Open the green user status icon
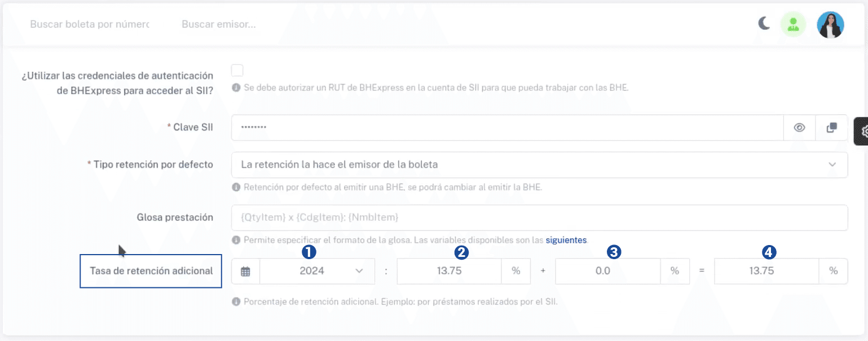This screenshot has width=868, height=341. [793, 25]
